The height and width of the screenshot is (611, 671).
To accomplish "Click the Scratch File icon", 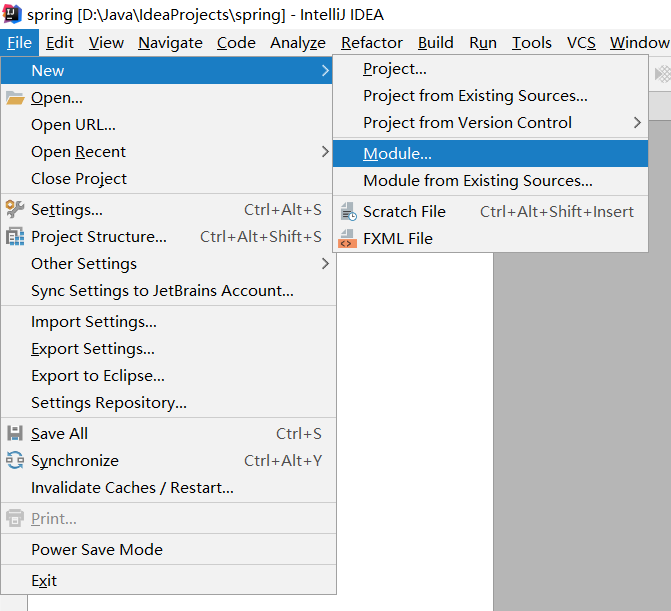I will click(x=347, y=212).
